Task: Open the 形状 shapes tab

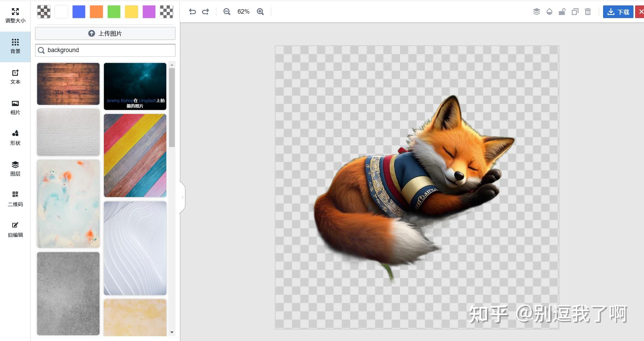Action: click(15, 138)
